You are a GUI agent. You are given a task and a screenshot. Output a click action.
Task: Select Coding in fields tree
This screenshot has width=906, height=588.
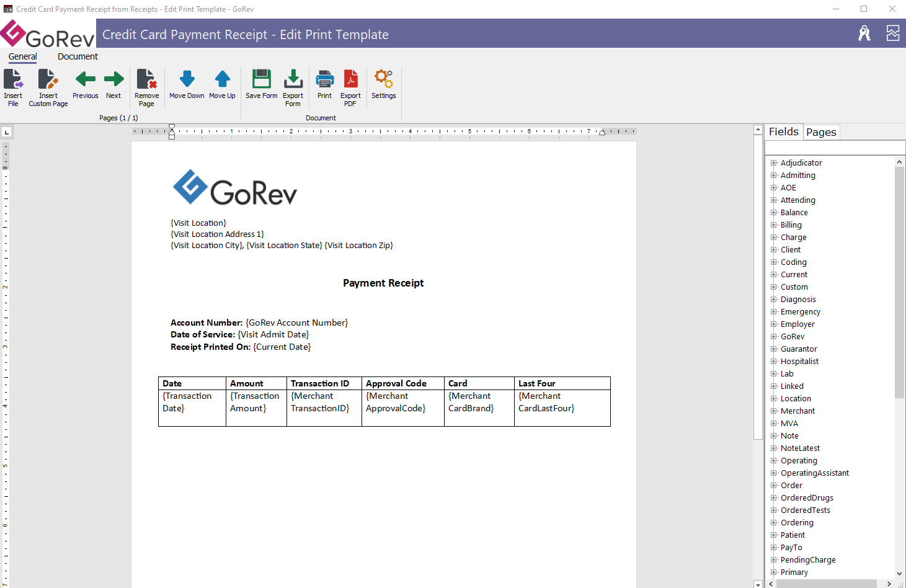click(x=794, y=262)
